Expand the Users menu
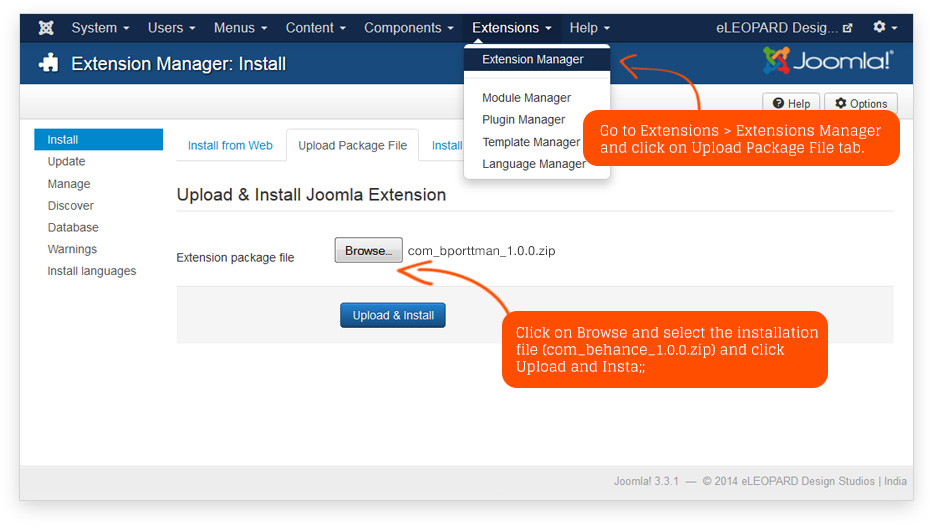The width and height of the screenshot is (934, 527). click(171, 28)
